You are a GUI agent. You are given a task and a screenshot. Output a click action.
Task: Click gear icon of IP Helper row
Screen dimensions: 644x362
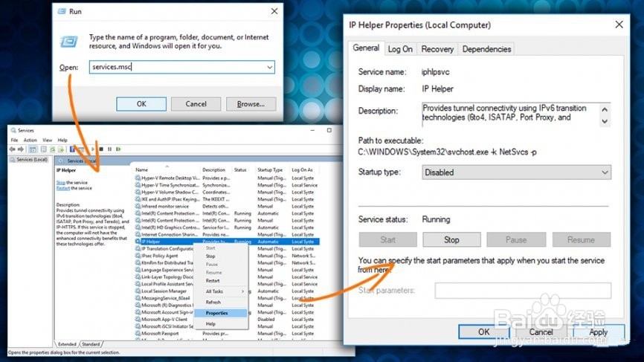tap(138, 242)
